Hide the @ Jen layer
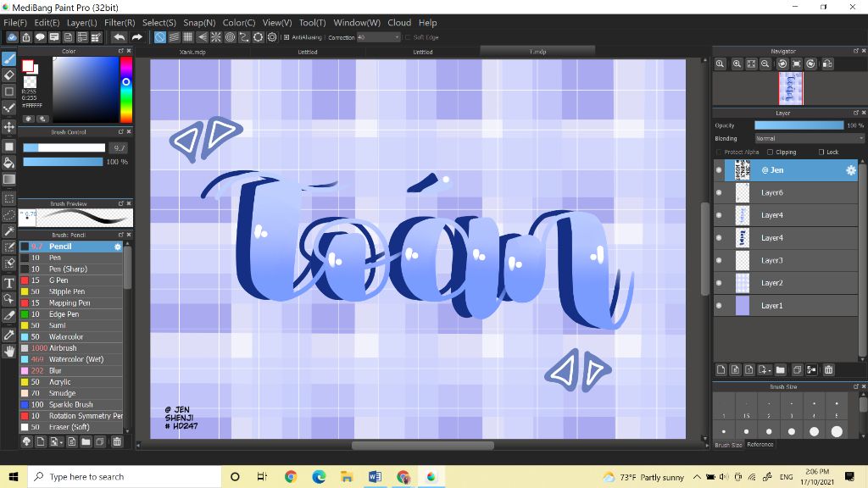The image size is (868, 488). [x=719, y=170]
